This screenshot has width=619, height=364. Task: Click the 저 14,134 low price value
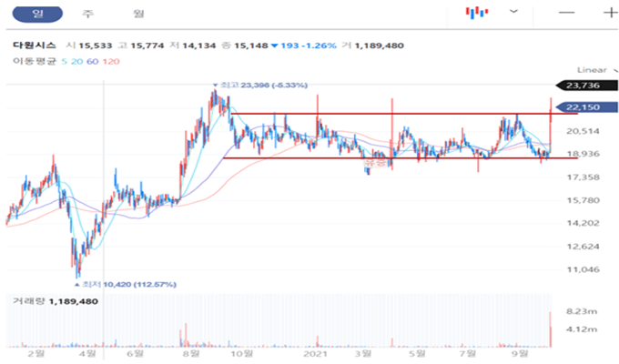[193, 45]
